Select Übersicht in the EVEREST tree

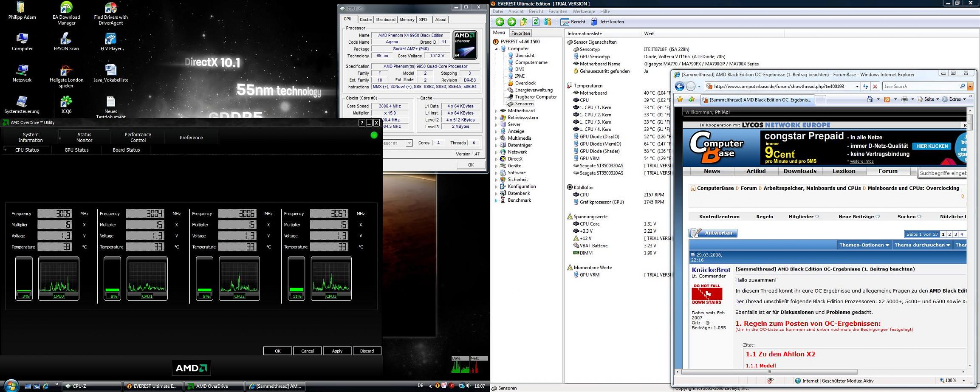[525, 55]
